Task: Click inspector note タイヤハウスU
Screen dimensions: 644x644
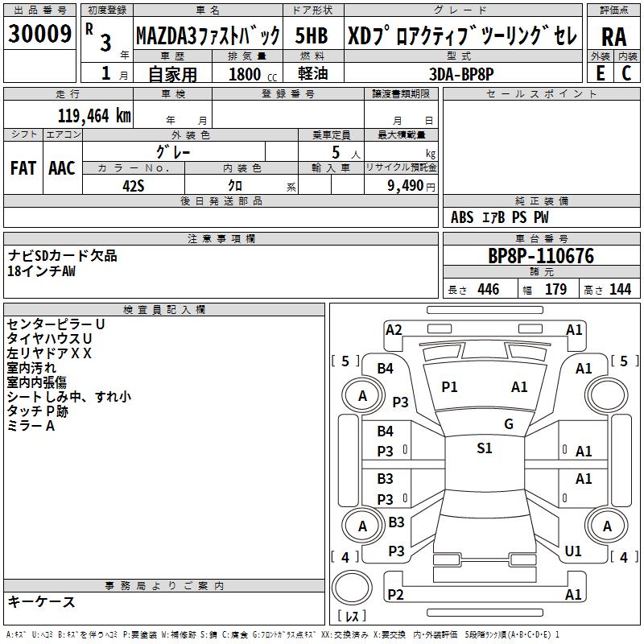Action: point(49,339)
